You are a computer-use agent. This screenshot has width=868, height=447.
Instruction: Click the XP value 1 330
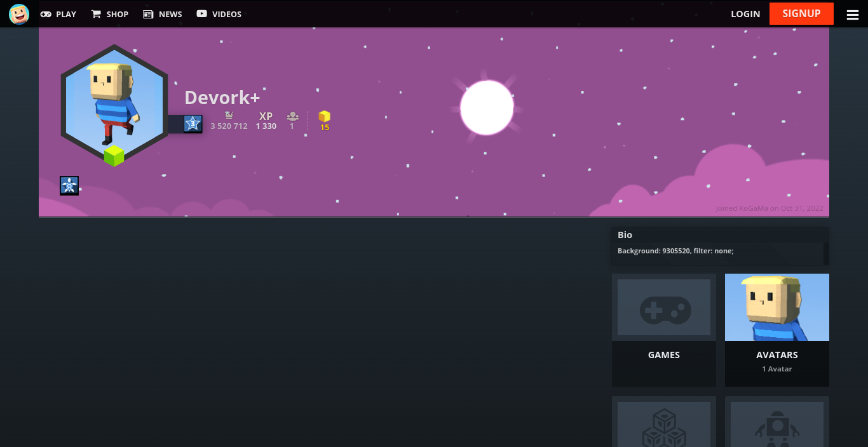pos(266,126)
